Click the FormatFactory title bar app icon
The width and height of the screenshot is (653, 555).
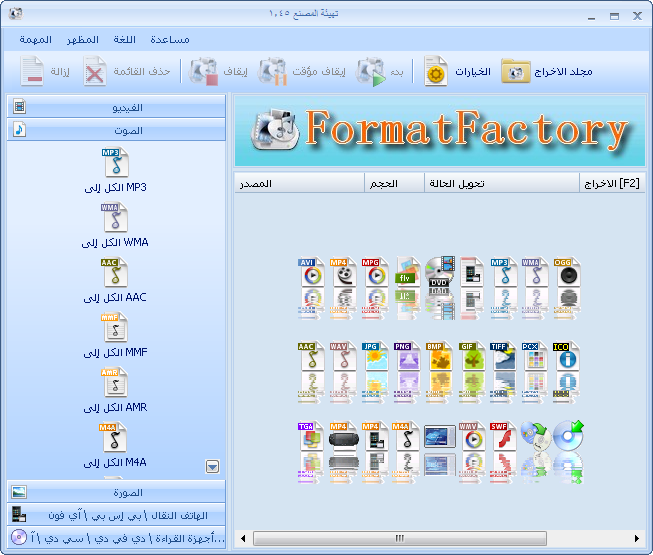pyautogui.click(x=15, y=14)
